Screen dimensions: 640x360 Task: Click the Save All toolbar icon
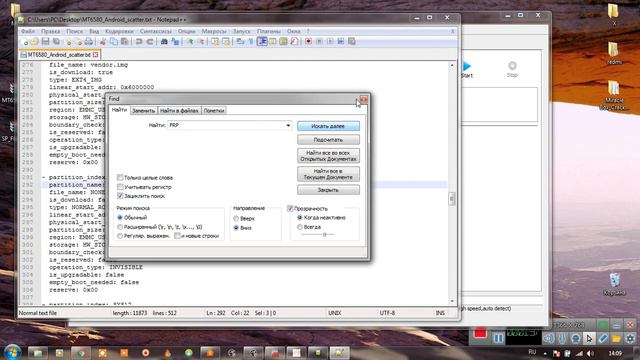click(57, 42)
